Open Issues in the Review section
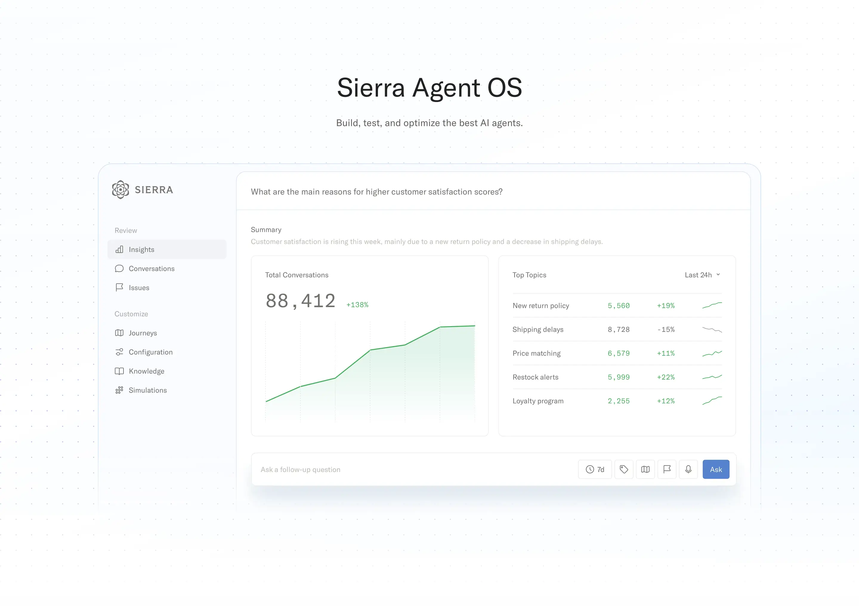Viewport: 859px width, 616px height. [x=167, y=287]
